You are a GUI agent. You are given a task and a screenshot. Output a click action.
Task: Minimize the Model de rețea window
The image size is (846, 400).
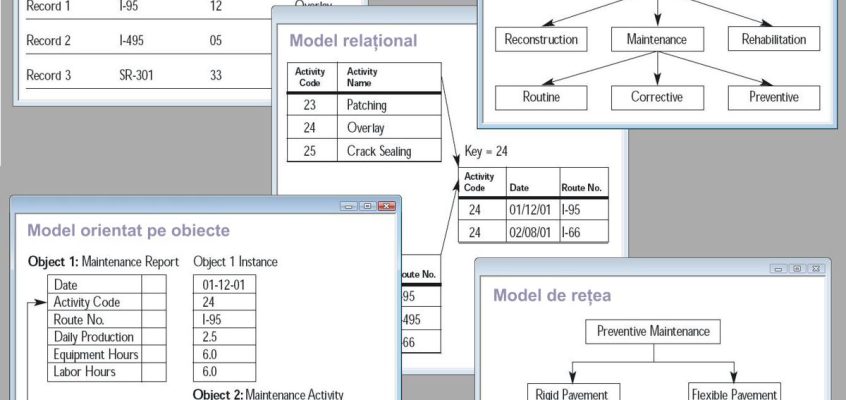click(778, 268)
